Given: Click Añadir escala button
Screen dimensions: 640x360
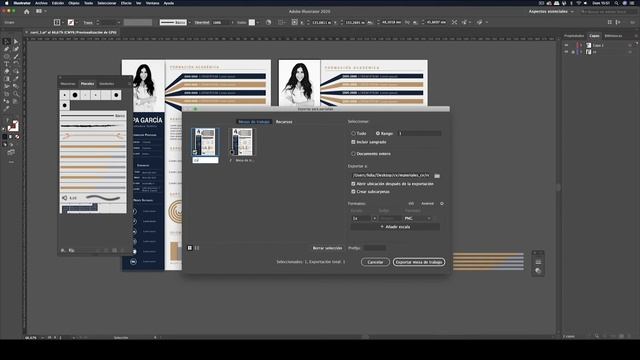Looking at the screenshot, I should (395, 227).
